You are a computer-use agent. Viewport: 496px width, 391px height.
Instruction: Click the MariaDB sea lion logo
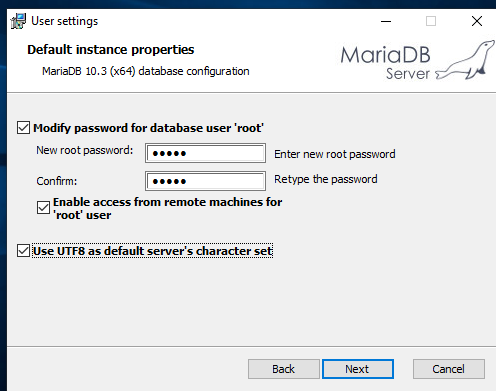(465, 60)
